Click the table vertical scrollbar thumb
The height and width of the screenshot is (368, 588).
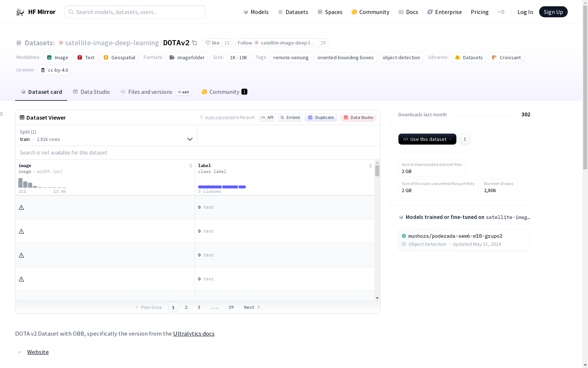coord(377,171)
